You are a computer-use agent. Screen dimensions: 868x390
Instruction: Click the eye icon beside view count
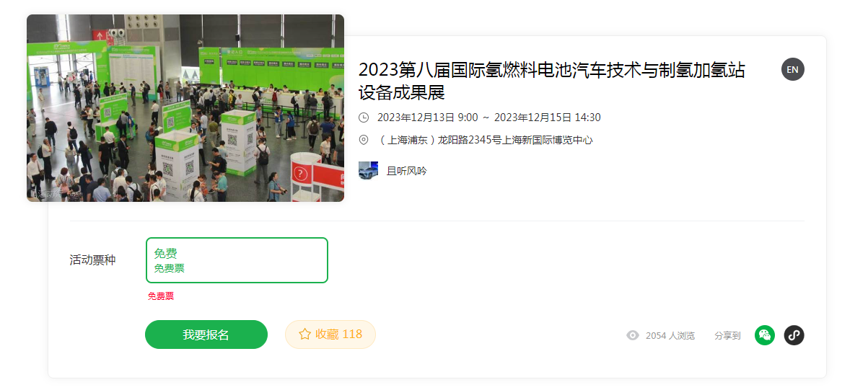pos(633,335)
